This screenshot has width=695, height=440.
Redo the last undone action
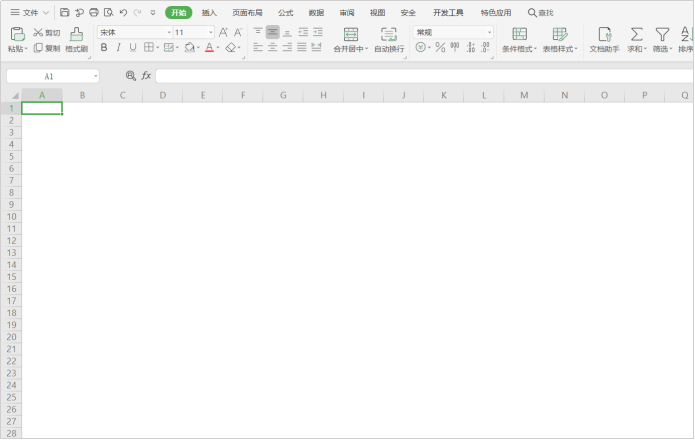coord(137,12)
